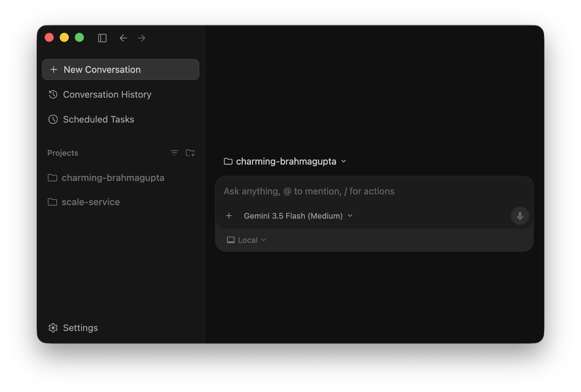This screenshot has width=581, height=392.
Task: Close the window with red button
Action: pyautogui.click(x=49, y=37)
